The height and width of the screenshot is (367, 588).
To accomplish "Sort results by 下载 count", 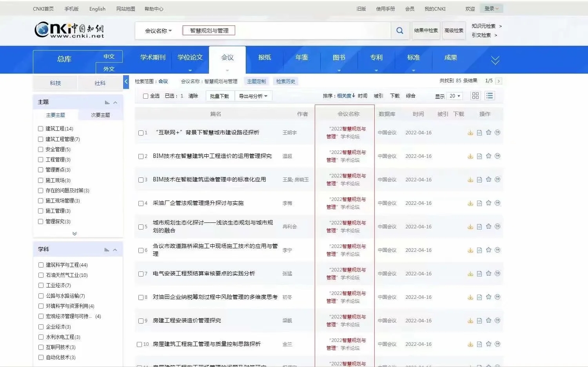I will [395, 96].
